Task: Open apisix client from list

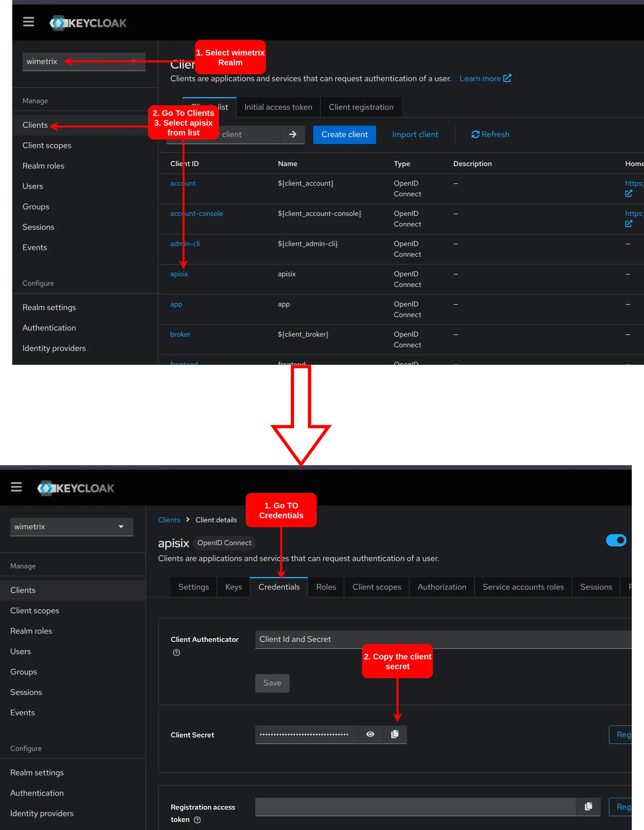Action: click(x=179, y=274)
